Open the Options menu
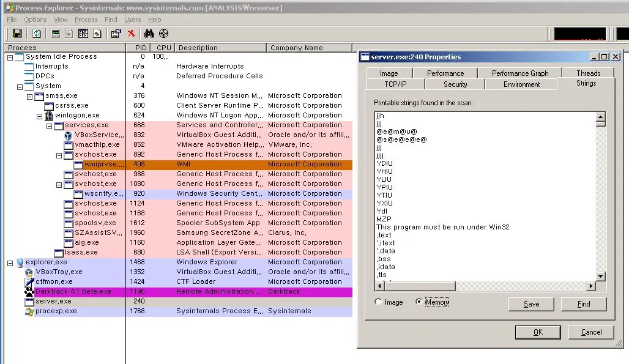The width and height of the screenshot is (629, 364). point(35,20)
